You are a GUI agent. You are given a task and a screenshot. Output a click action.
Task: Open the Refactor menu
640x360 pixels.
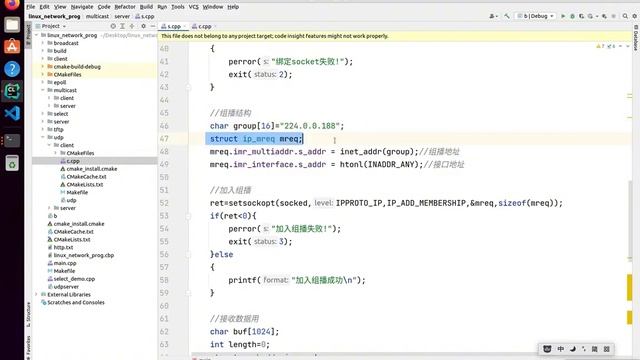(x=124, y=7)
